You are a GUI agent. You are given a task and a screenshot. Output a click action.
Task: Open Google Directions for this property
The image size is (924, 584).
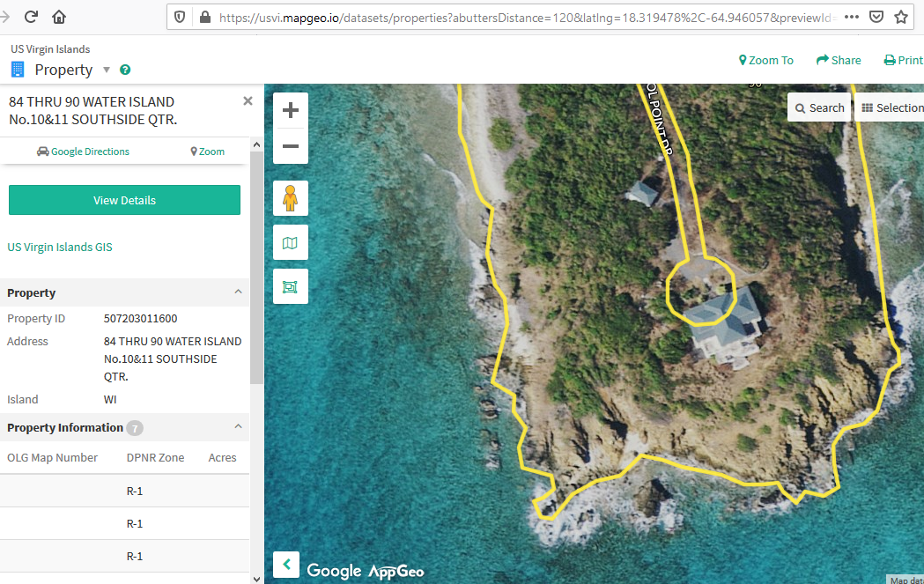[83, 152]
